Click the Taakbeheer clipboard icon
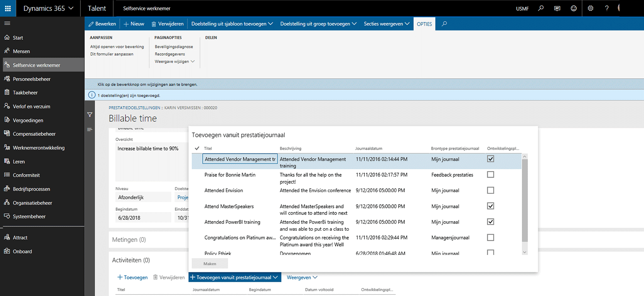Image resolution: width=644 pixels, height=296 pixels. [7, 92]
